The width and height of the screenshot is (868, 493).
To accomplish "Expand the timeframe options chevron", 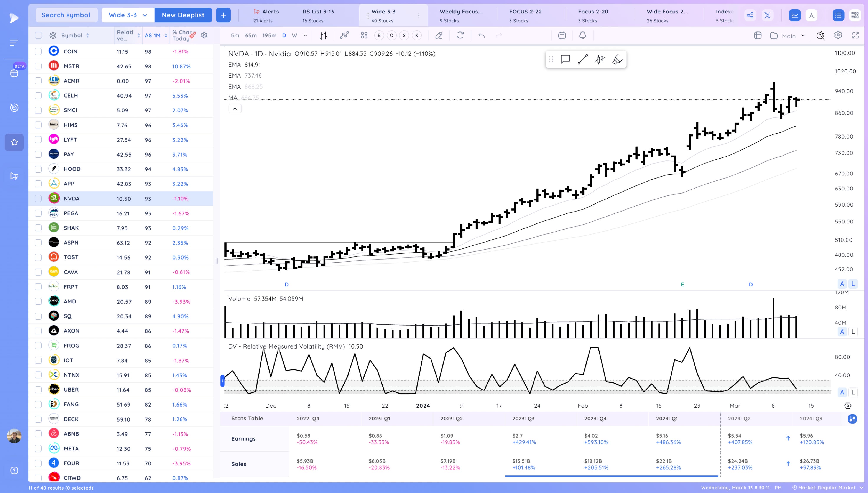I will 305,36.
